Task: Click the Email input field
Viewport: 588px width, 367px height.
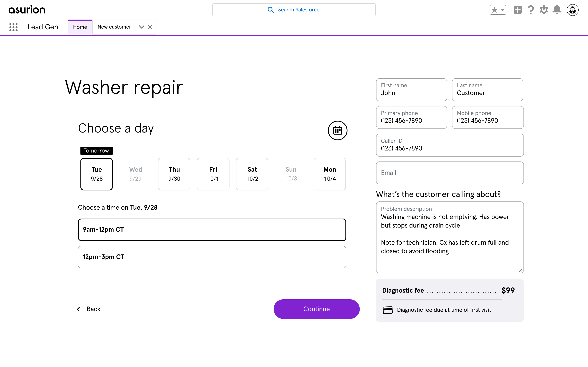Action: pos(450,173)
